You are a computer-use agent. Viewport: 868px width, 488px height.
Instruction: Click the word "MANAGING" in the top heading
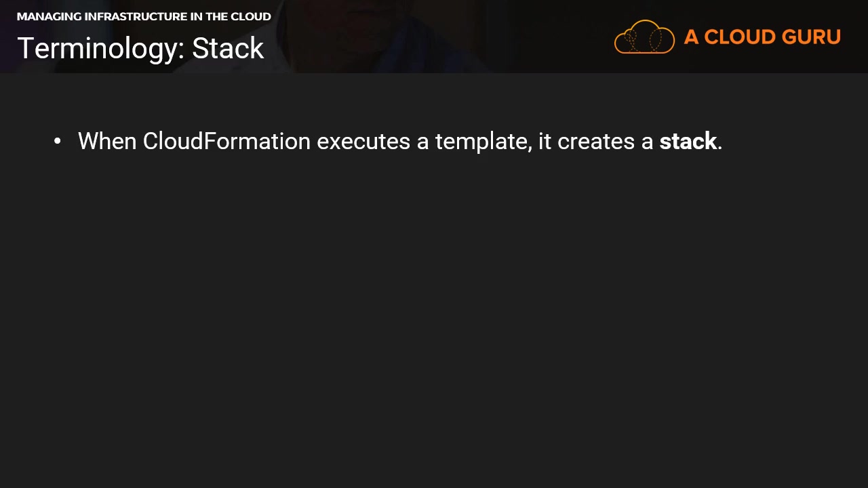[x=49, y=16]
